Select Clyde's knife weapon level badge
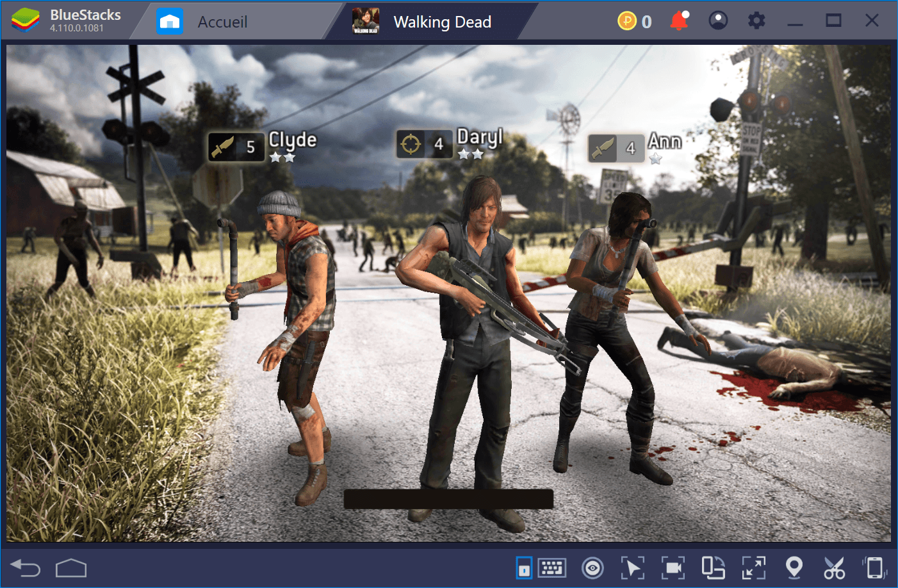This screenshot has height=588, width=898. pyautogui.click(x=236, y=147)
